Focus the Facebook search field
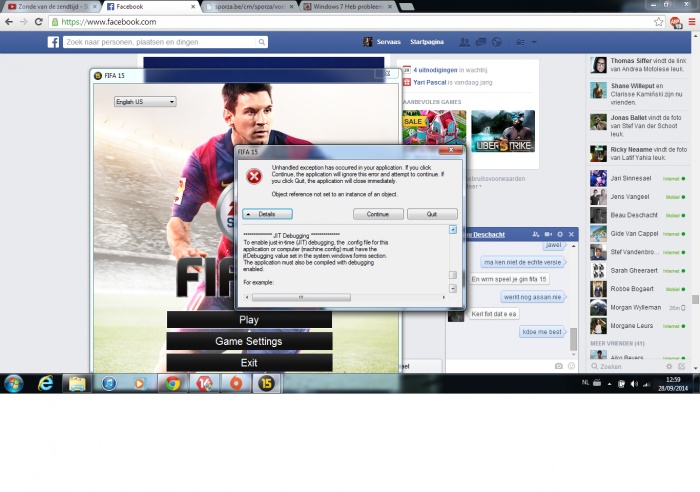The image size is (700, 492). pyautogui.click(x=160, y=42)
